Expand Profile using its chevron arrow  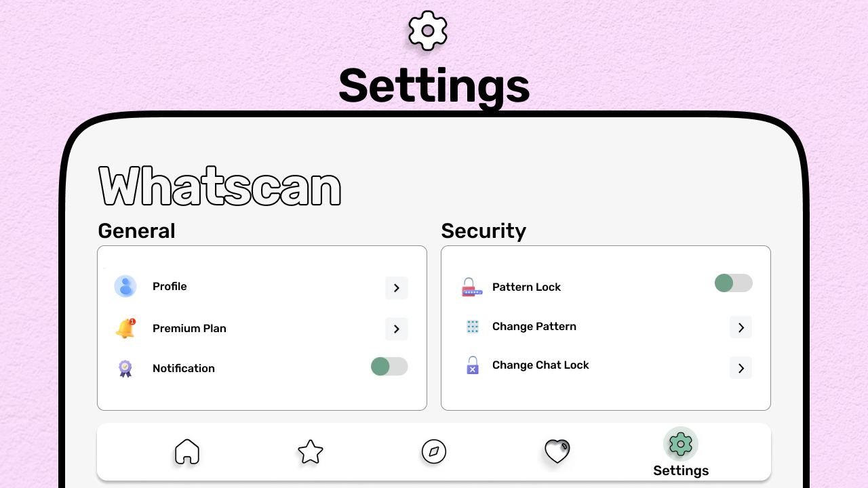pyautogui.click(x=397, y=288)
